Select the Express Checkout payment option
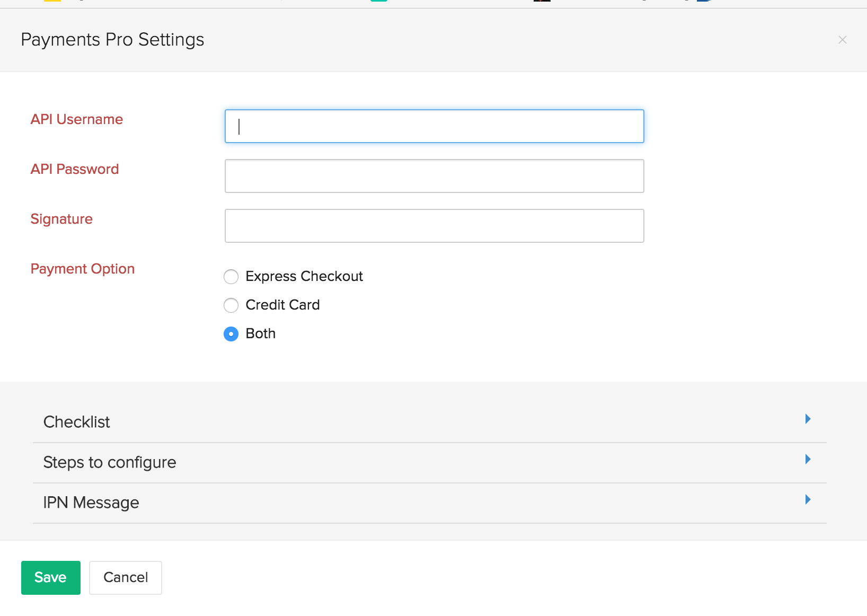Viewport: 867px width, 616px height. [231, 277]
